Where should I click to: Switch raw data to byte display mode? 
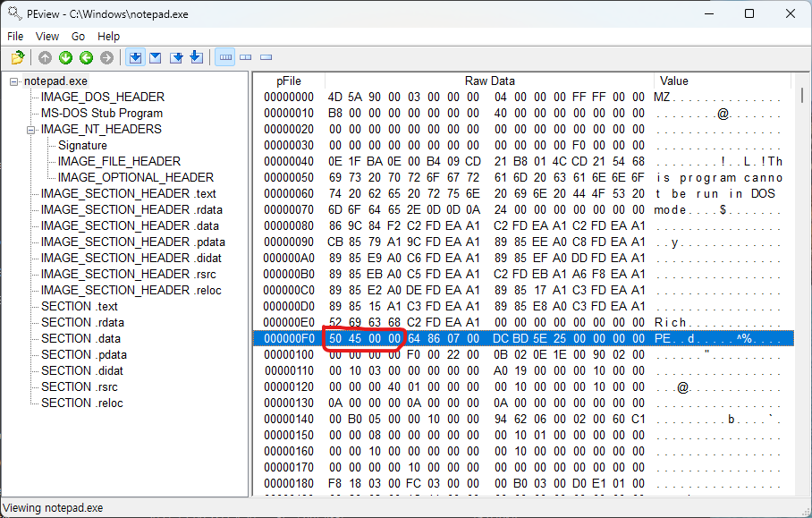[x=225, y=57]
